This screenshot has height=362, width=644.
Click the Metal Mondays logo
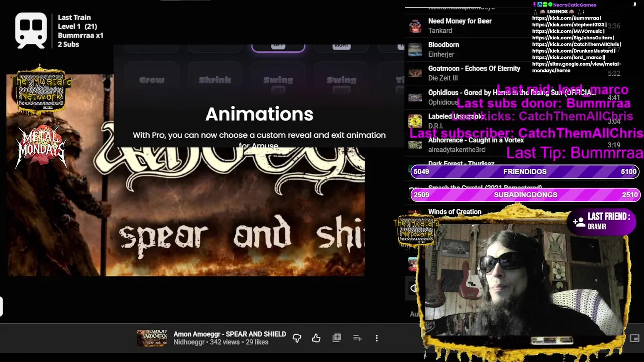click(41, 147)
